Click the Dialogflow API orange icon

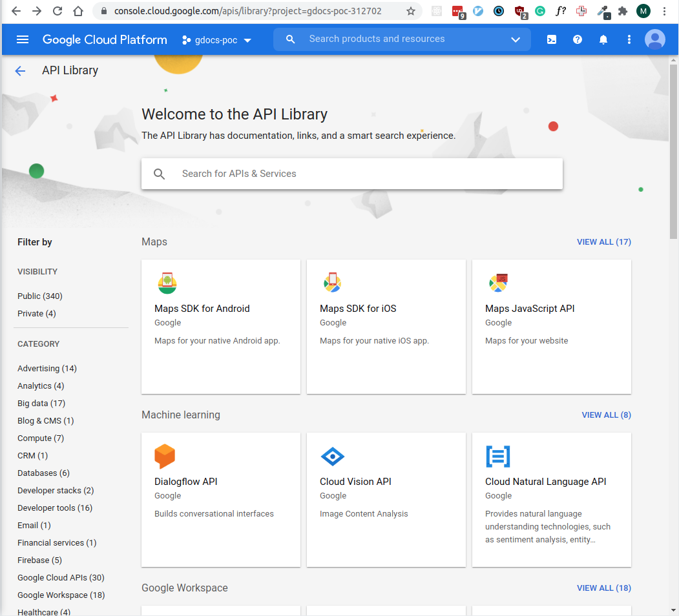(x=165, y=457)
